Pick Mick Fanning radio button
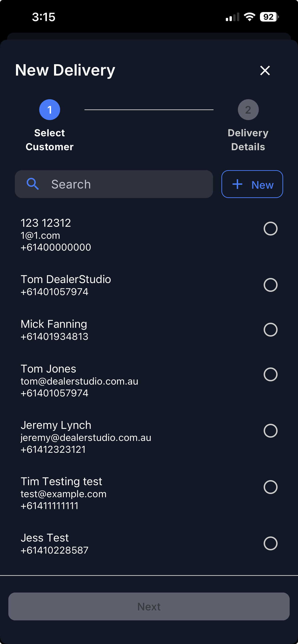Viewport: 298px width, 644px height. pos(270,330)
